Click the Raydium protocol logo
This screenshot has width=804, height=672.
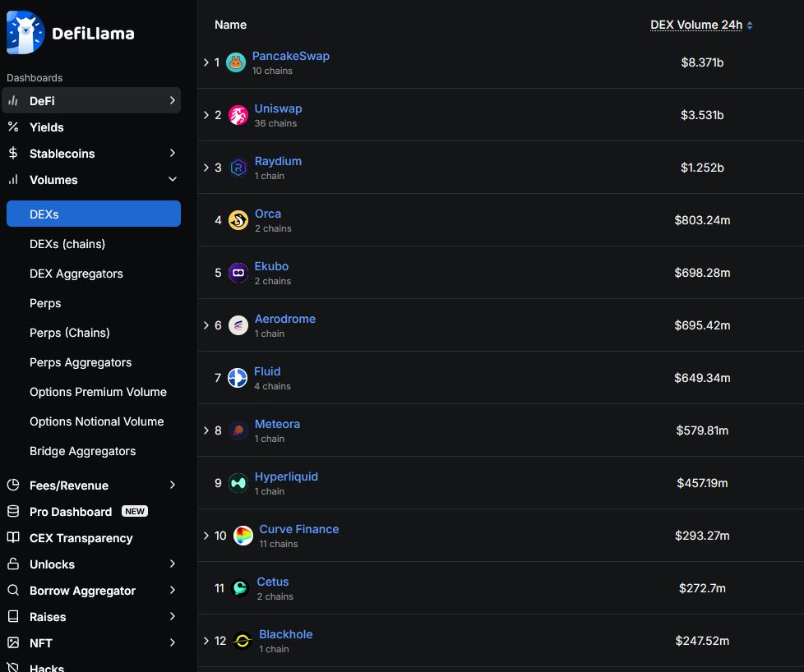coord(236,167)
